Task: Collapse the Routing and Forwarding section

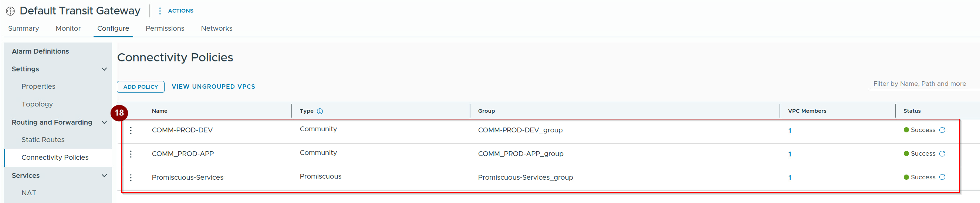Action: pos(104,122)
